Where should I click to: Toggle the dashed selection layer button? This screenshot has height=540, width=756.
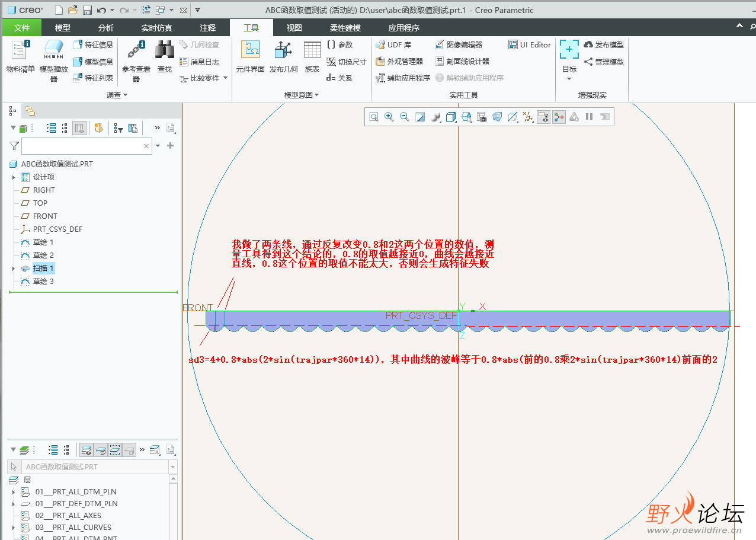coord(116,450)
